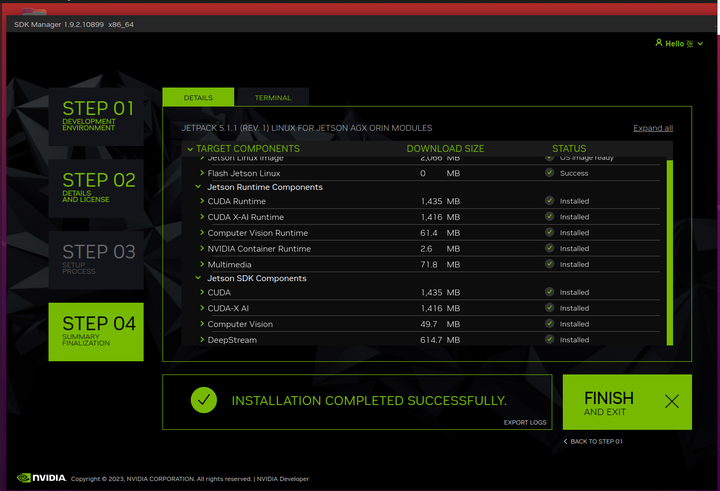Collapse the TARGET COMPONENTS section
The height and width of the screenshot is (491, 720).
(190, 149)
